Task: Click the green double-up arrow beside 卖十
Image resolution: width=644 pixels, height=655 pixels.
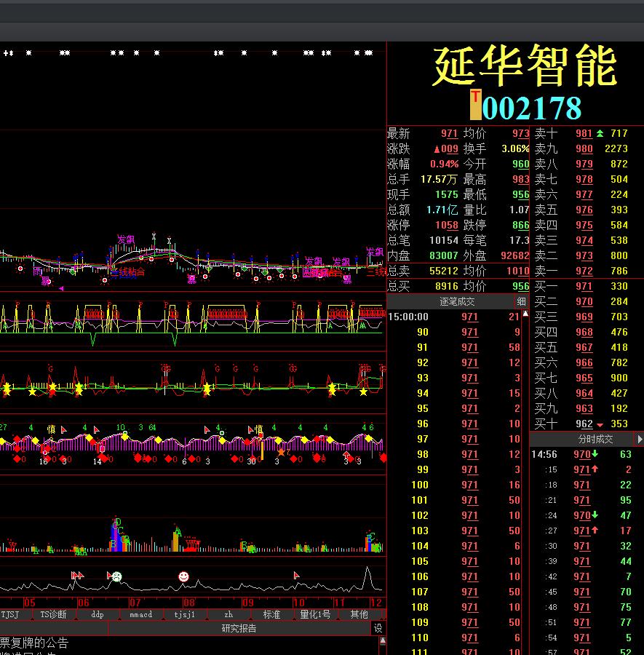Action: click(x=600, y=133)
